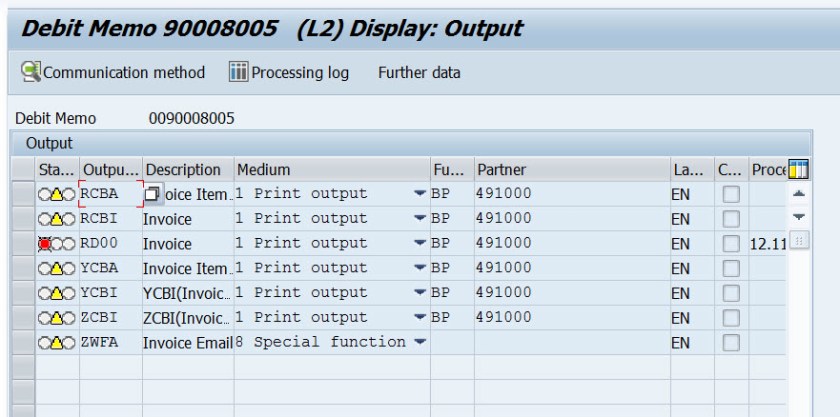The width and height of the screenshot is (840, 417).
Task: Click the search help icon next to RCBA
Action: [152, 194]
